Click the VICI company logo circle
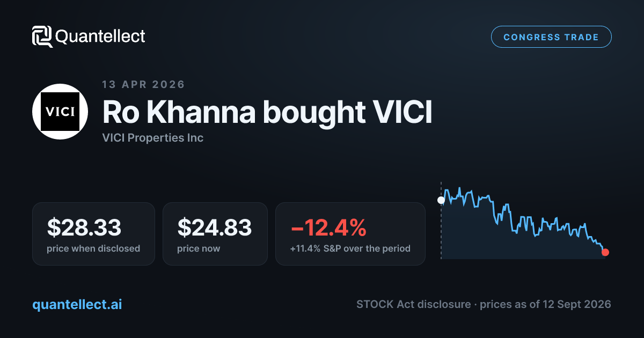Screen dimensions: 644x338 (x=60, y=112)
